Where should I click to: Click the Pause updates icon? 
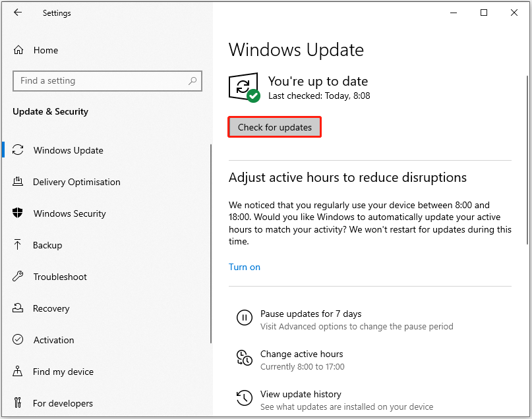tap(244, 318)
